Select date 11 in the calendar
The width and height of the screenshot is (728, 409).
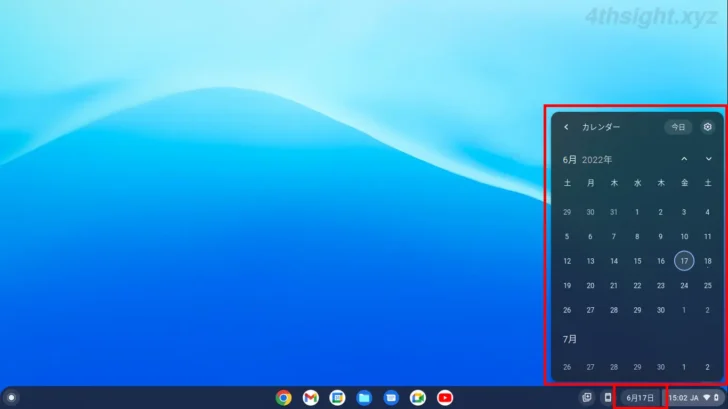click(x=708, y=237)
